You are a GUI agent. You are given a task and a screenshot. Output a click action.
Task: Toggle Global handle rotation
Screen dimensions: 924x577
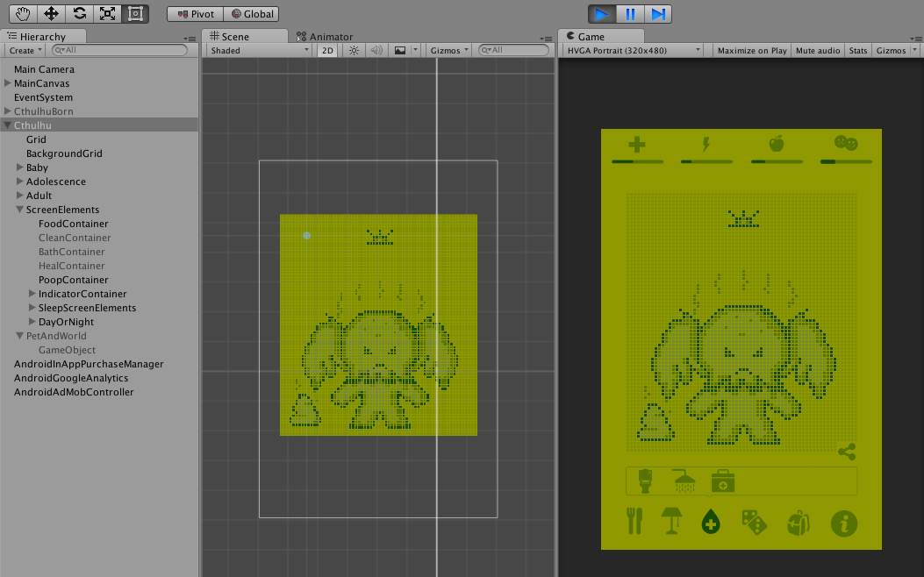[x=252, y=14]
